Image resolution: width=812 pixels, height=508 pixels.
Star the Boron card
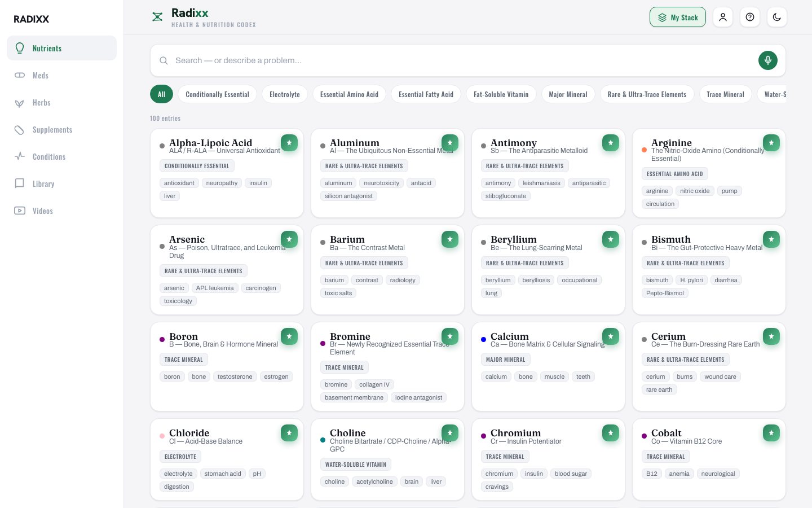[289, 336]
